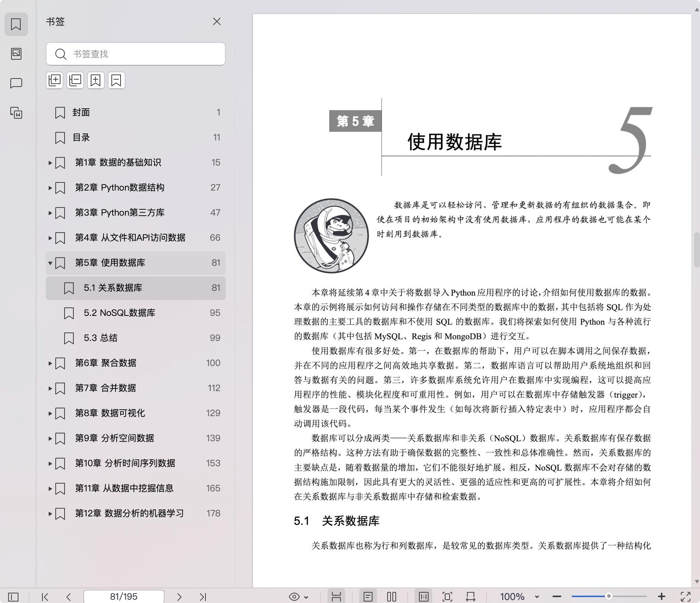Viewport: 700px width, 603px height.
Task: Expand 第12章 数据分析的机器学习 arrow
Action: [50, 514]
